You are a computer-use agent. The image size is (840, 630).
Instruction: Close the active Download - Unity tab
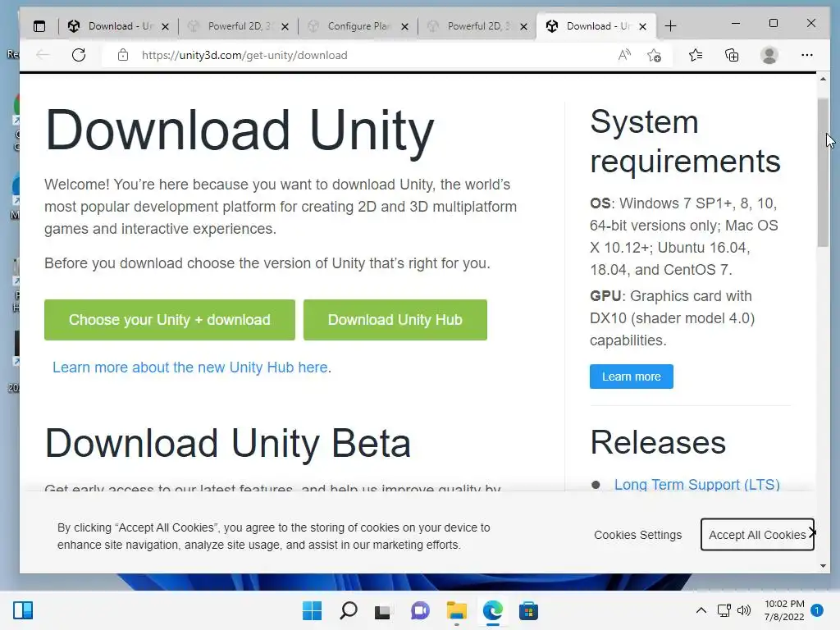click(643, 26)
